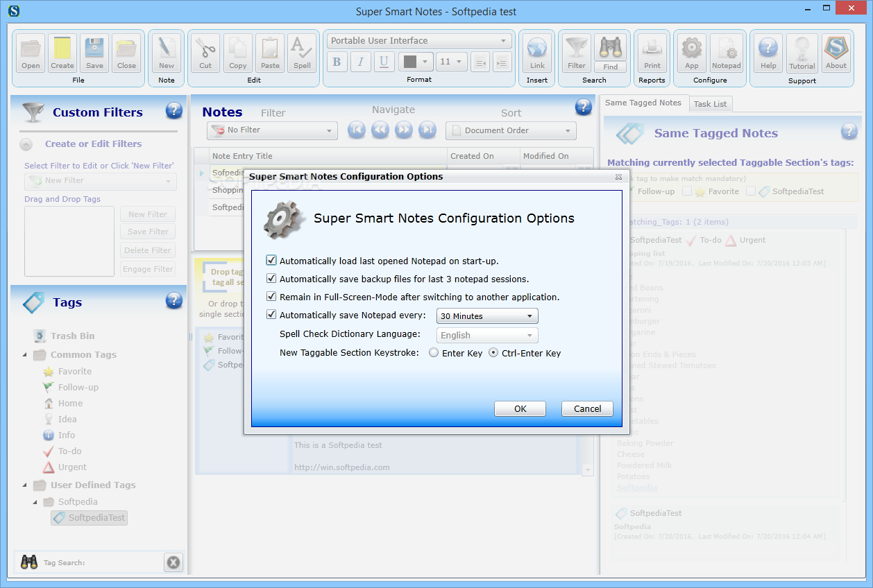Viewport: 873px width, 588px height.
Task: Jump to first note navigate button
Action: [x=357, y=130]
